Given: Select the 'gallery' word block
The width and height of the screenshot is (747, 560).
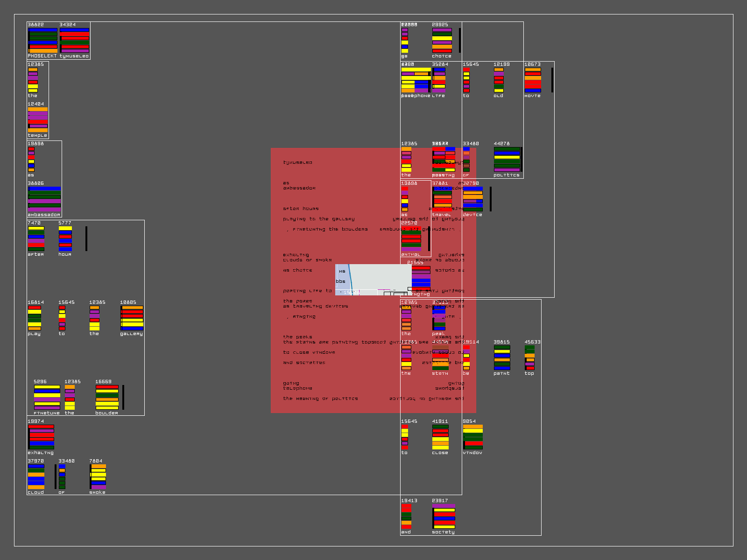Looking at the screenshot, I should [x=132, y=318].
